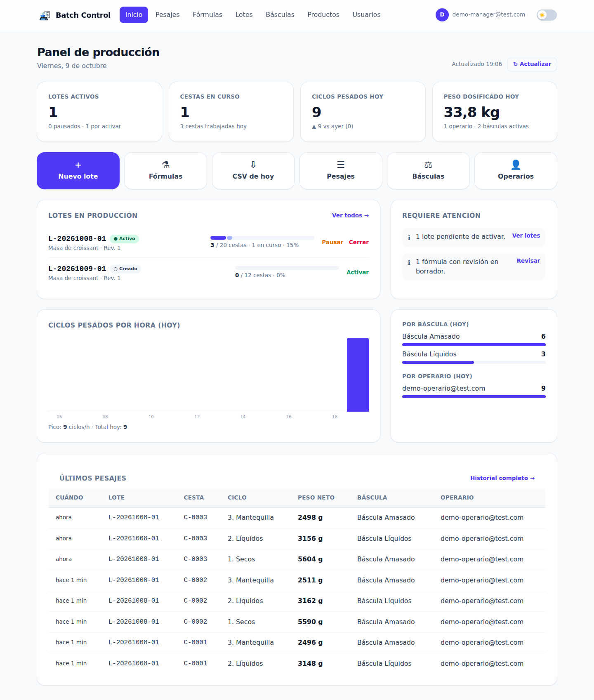This screenshot has height=700, width=594.
Task: Click the 2498 g weight cell
Action: (310, 518)
